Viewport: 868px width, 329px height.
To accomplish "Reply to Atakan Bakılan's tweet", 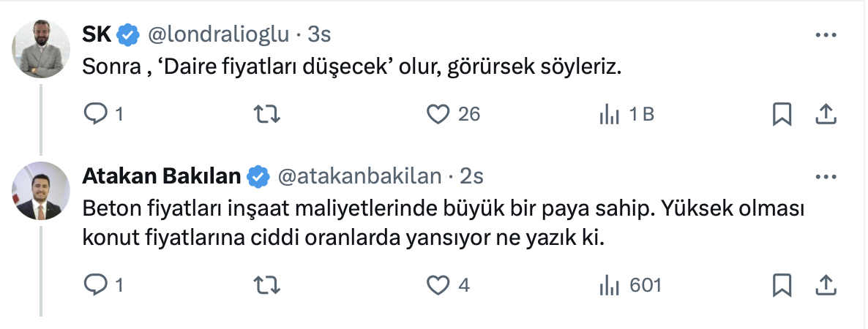I will click(x=97, y=285).
